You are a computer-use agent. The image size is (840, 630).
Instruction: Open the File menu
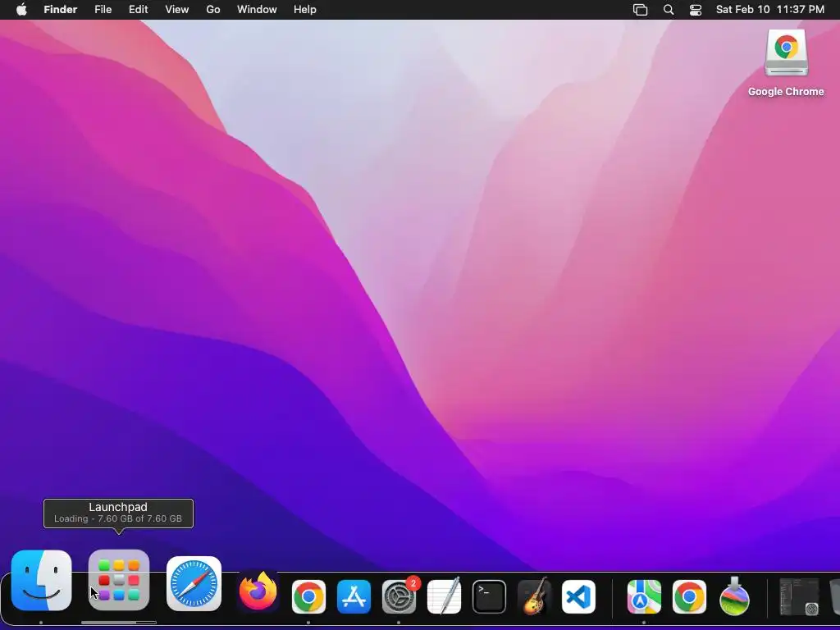tap(103, 10)
